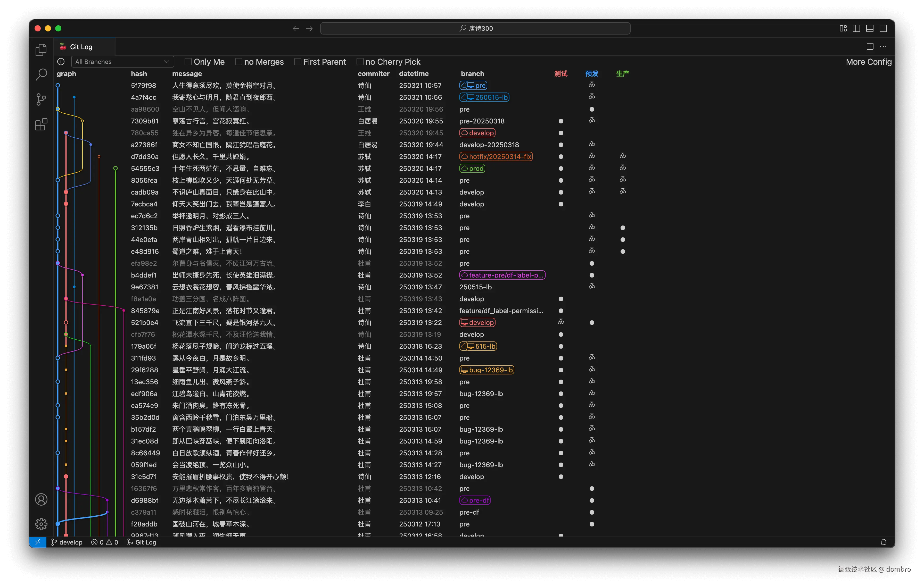Screen dimensions: 924x586
Task: Open the more actions ellipsis menu
Action: point(883,46)
